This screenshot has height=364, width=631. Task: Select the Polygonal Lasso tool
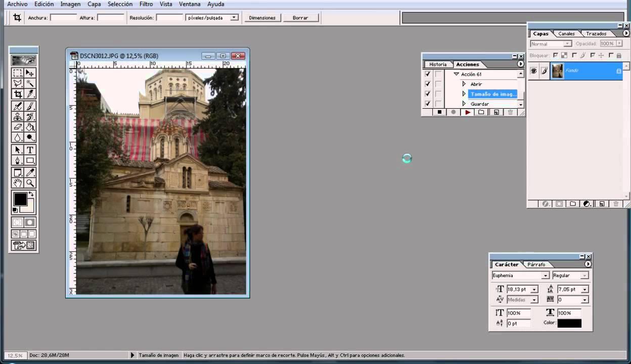pos(18,83)
